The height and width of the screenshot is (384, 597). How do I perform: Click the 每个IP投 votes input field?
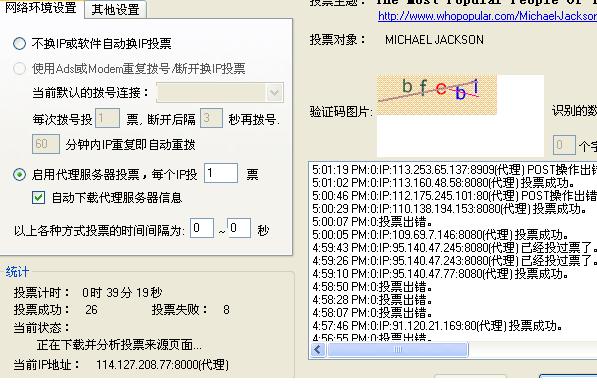pos(221,173)
